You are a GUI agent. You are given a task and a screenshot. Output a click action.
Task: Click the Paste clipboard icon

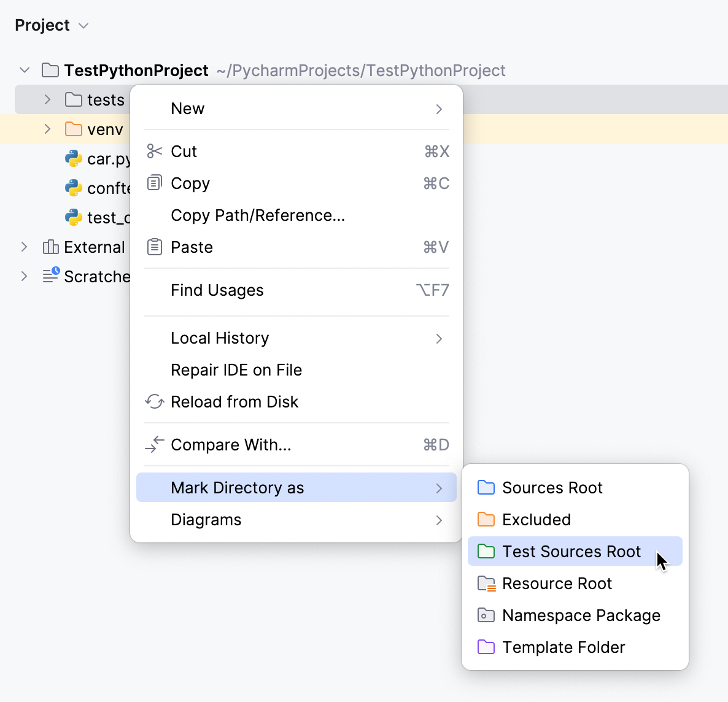pos(154,247)
